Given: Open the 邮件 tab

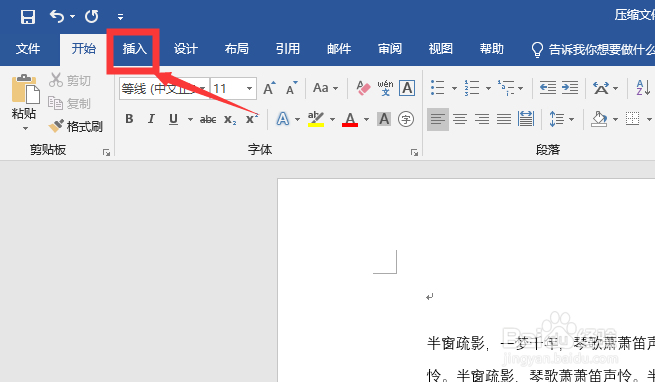Looking at the screenshot, I should [x=339, y=49].
